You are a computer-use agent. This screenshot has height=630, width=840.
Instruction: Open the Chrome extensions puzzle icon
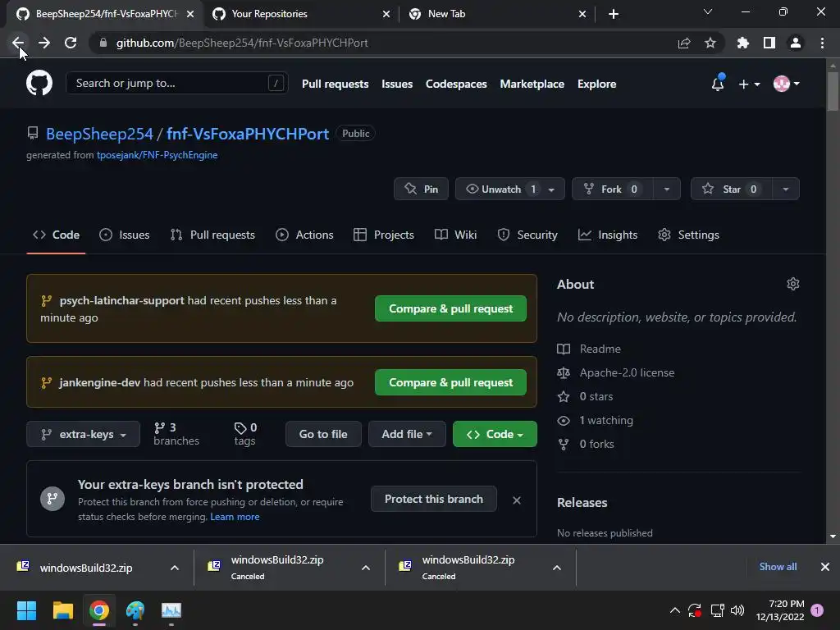tap(743, 43)
